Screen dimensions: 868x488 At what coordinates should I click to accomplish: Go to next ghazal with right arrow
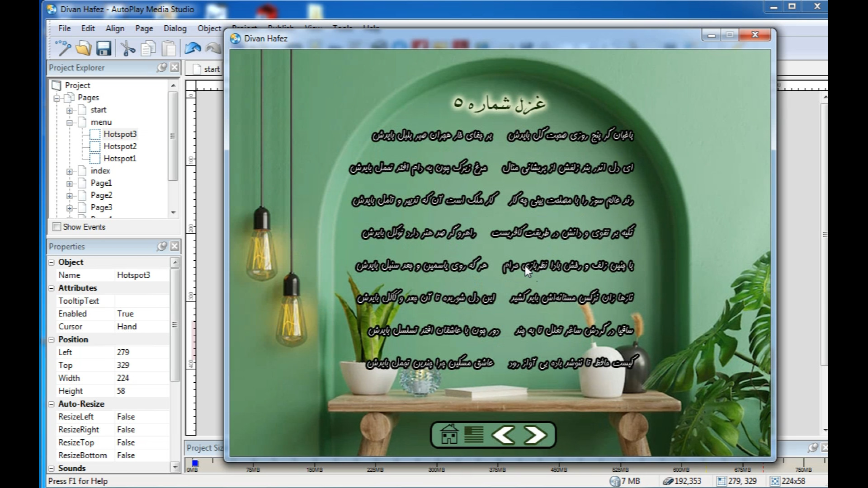coord(535,435)
